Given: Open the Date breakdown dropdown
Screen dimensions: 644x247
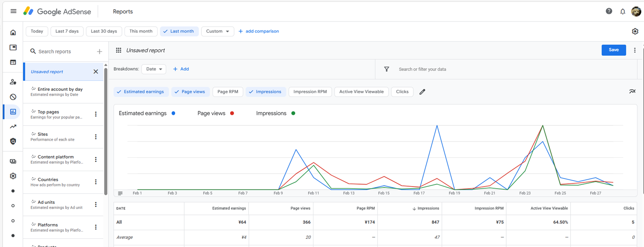Looking at the screenshot, I should pos(154,69).
